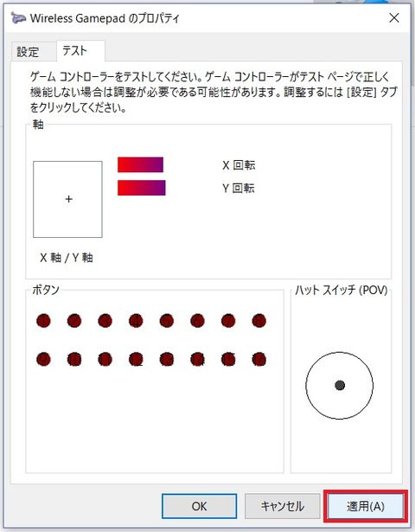Switch to the 設定 tab
This screenshot has height=532, width=415.
coord(29,52)
